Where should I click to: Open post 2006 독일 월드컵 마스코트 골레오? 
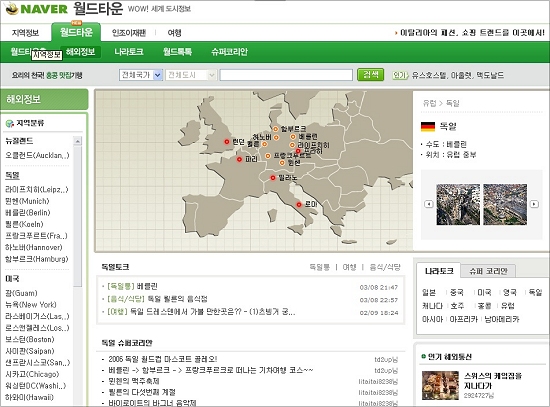click(163, 359)
